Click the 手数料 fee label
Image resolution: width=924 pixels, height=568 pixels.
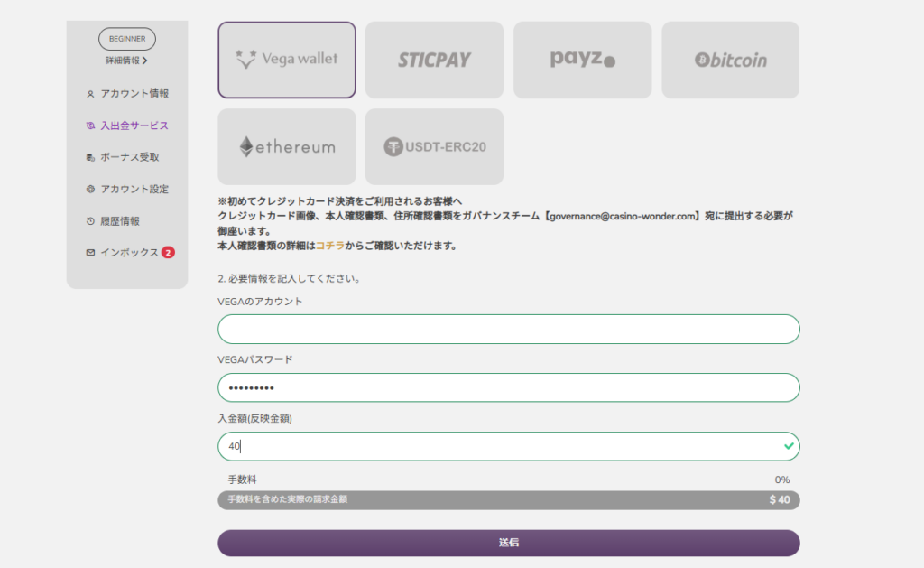(x=242, y=480)
